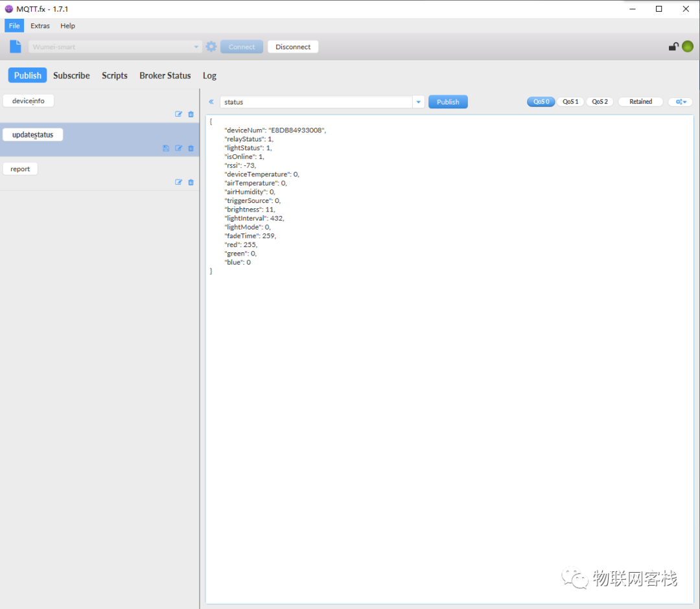Select QoS 2 level
Image resolution: width=700 pixels, height=609 pixels.
(x=600, y=102)
